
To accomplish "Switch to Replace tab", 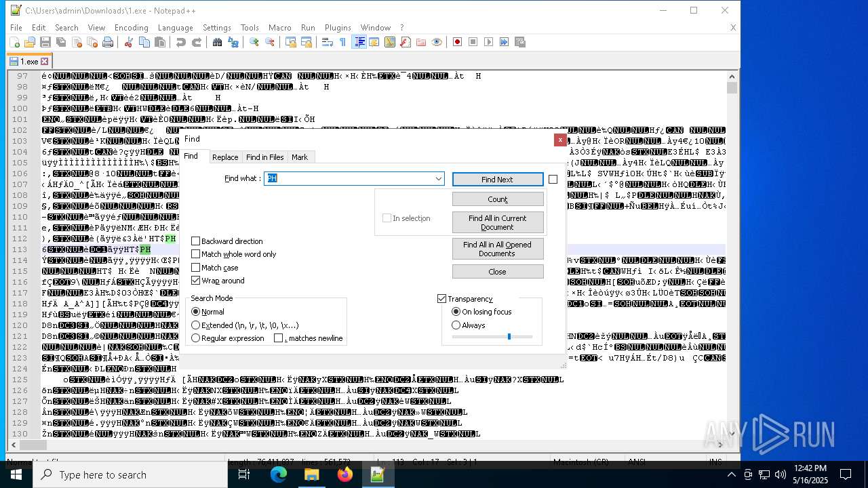I will pyautogui.click(x=225, y=157).
